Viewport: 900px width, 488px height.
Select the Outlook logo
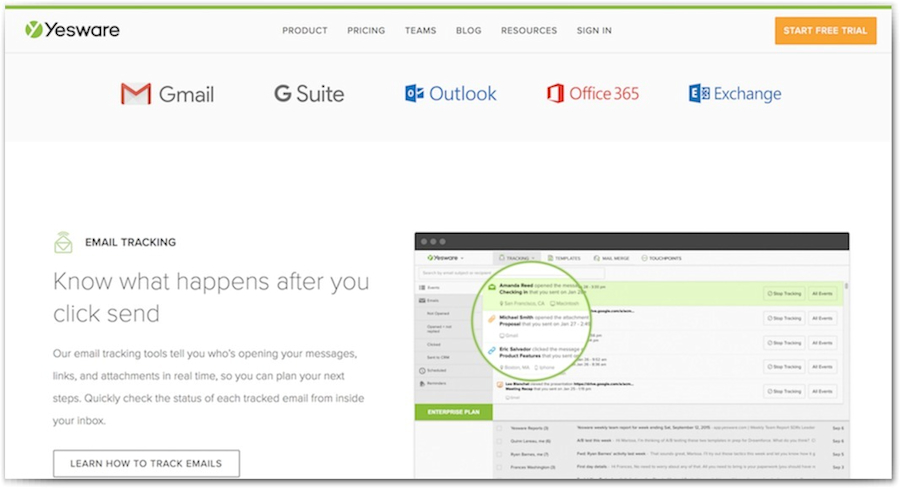click(451, 94)
